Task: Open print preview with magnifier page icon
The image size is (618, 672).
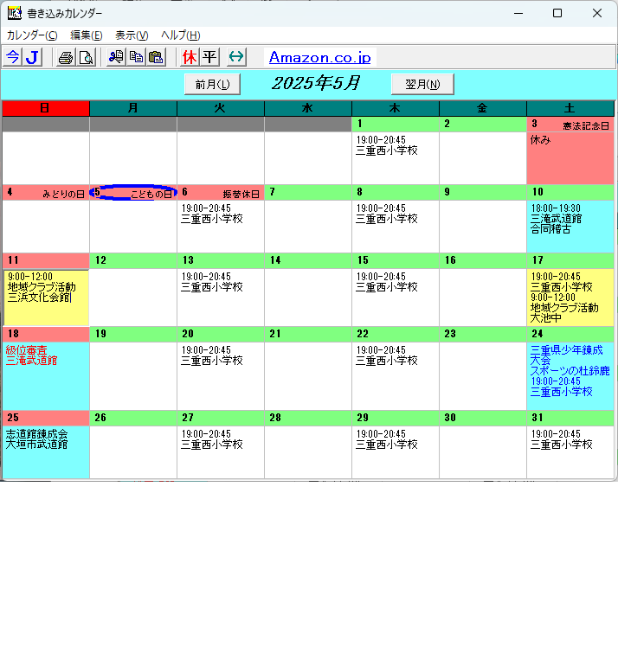Action: [86, 57]
